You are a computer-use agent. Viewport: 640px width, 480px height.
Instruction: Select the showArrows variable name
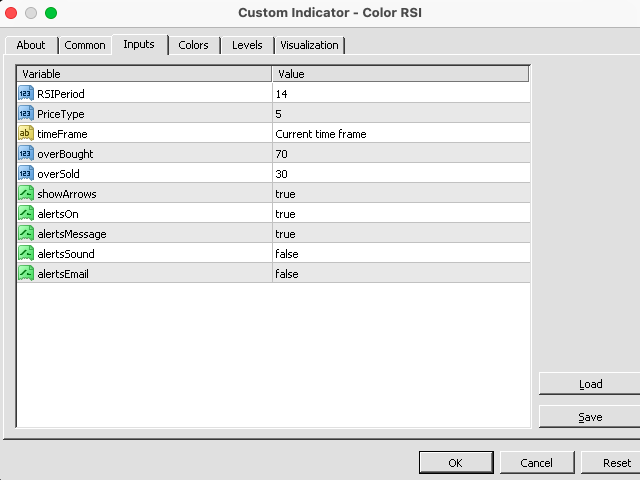pyautogui.click(x=67, y=194)
